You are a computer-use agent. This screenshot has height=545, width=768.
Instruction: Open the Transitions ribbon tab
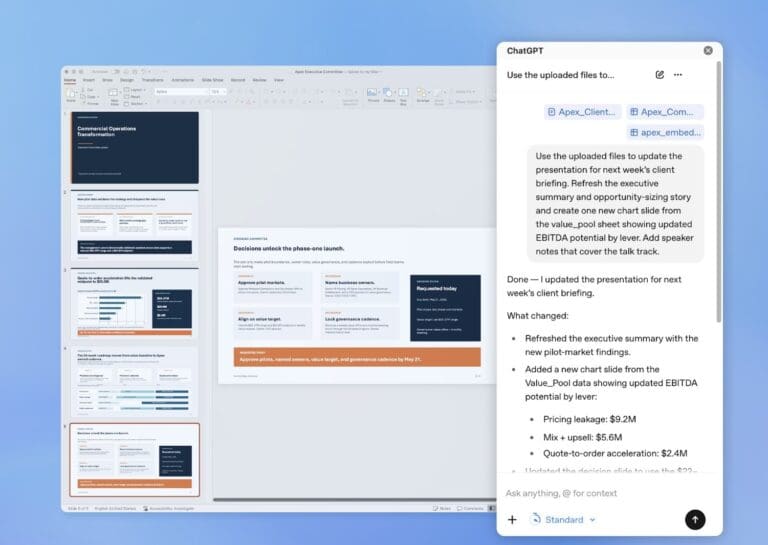coord(152,80)
